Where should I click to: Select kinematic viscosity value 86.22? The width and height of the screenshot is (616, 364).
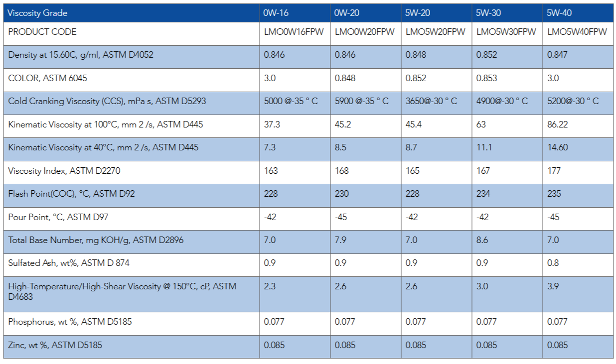(558, 124)
